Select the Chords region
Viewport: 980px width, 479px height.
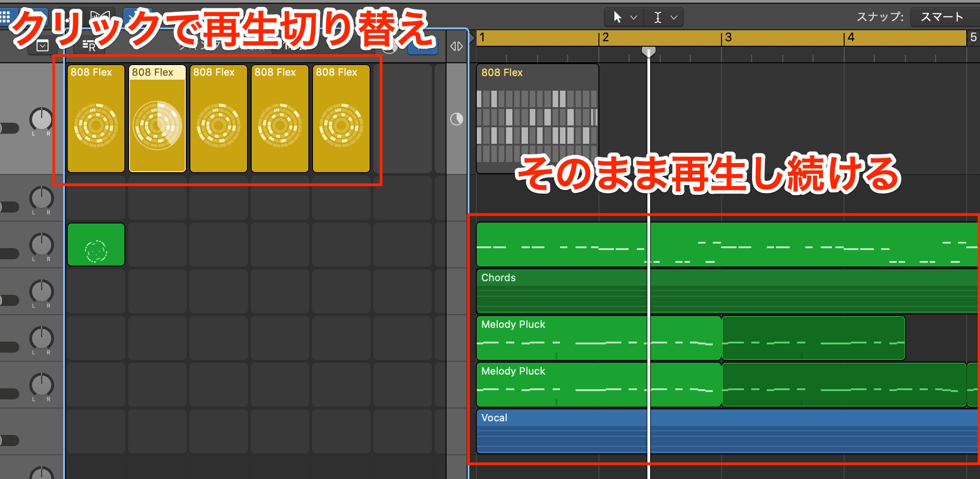tap(727, 291)
